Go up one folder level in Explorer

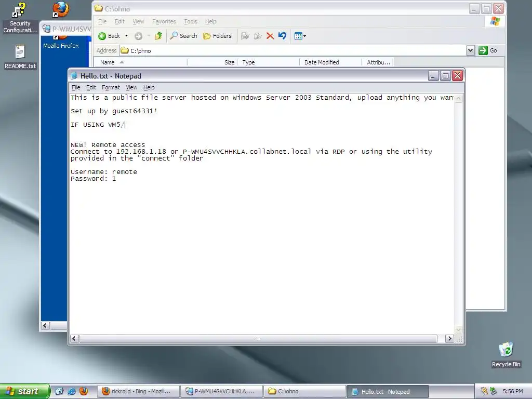point(158,36)
